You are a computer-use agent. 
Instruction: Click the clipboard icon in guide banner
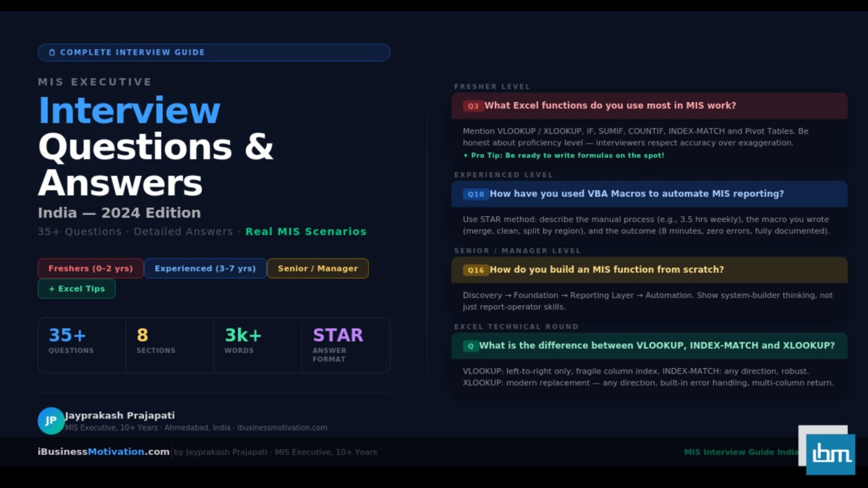click(52, 53)
